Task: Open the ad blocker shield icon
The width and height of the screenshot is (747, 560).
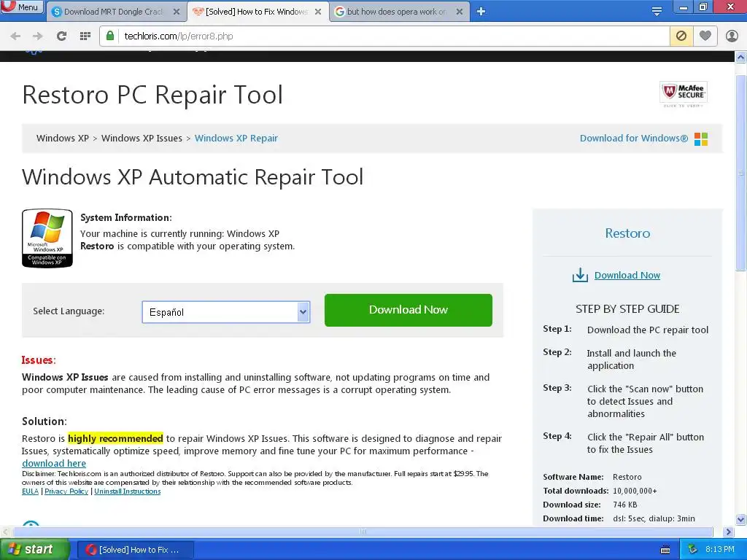Action: 681,36
